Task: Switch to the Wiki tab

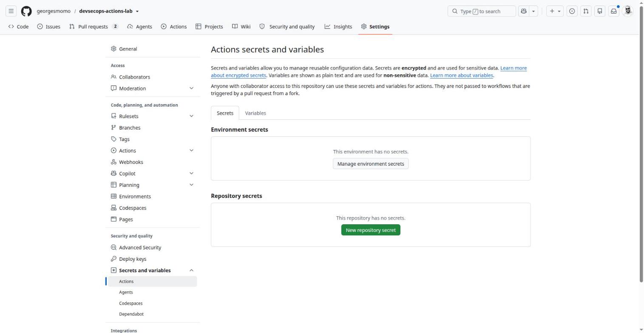Action: point(241,26)
